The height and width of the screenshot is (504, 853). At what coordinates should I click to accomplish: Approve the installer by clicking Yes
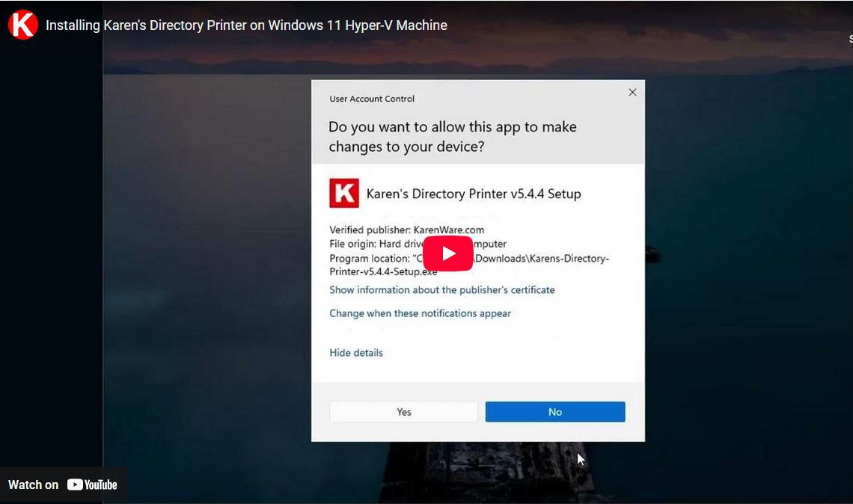point(403,411)
